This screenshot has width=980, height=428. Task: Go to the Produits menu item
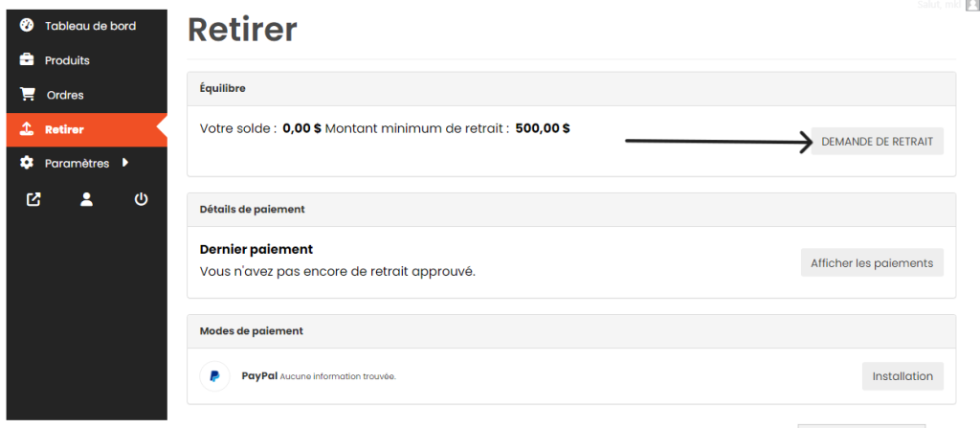67,60
